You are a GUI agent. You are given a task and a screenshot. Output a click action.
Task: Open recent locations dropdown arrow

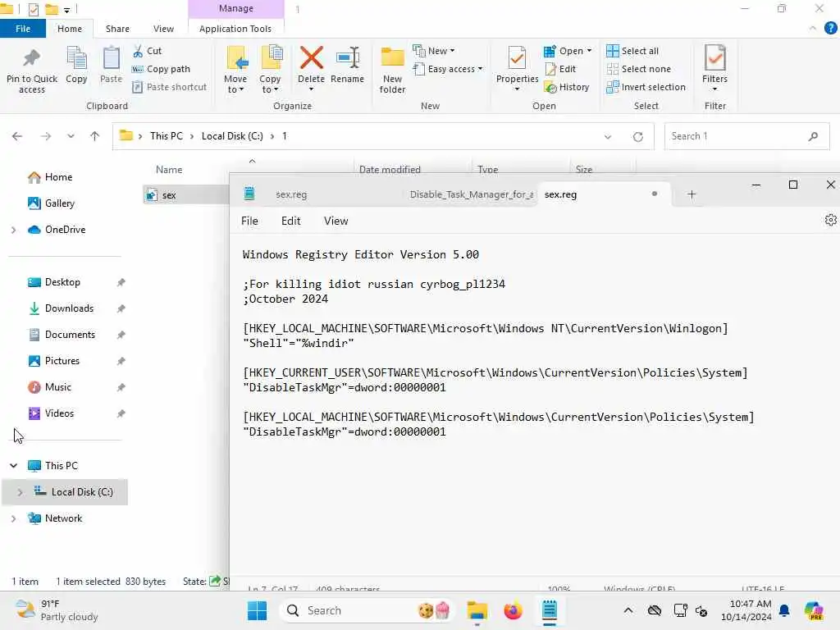click(71, 136)
